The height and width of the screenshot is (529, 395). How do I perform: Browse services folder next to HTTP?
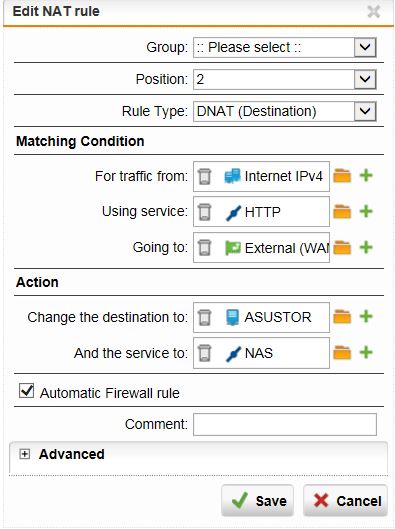(x=342, y=212)
